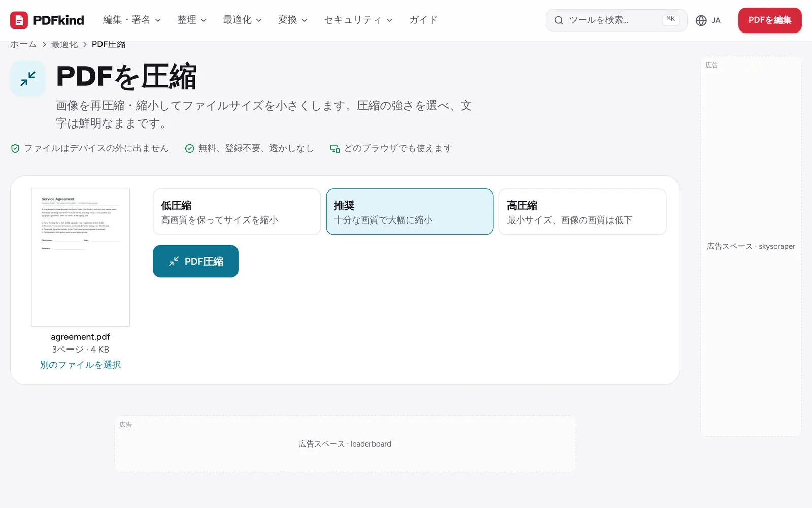
Task: Go to ホーム breadcrumb link
Action: (x=23, y=45)
